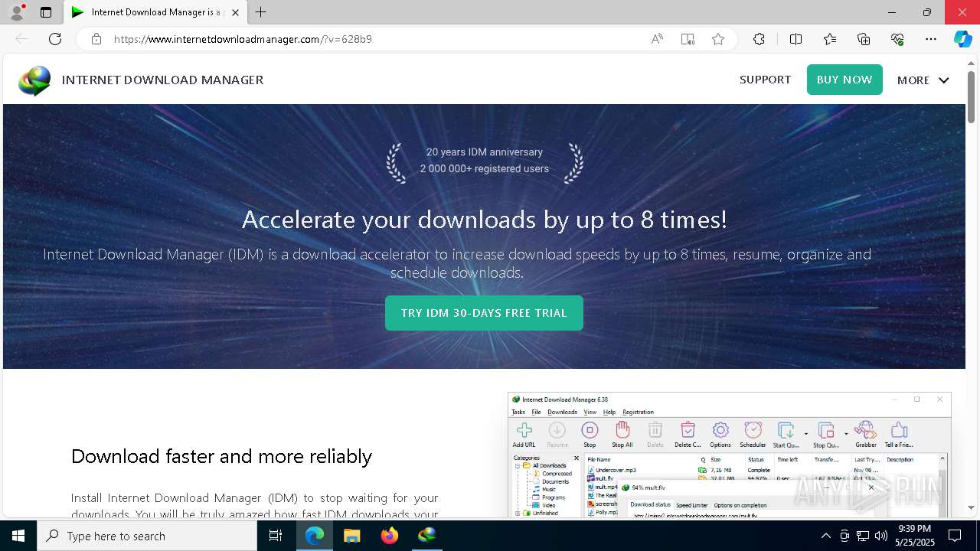
Task: Open the tab actions menu icon
Action: [46, 12]
